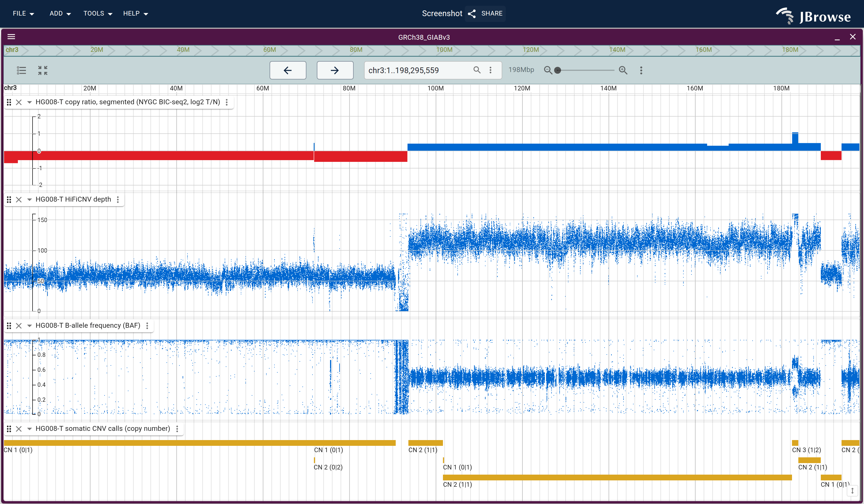The image size is (864, 504).
Task: Click the zoom slider track
Action: click(586, 70)
